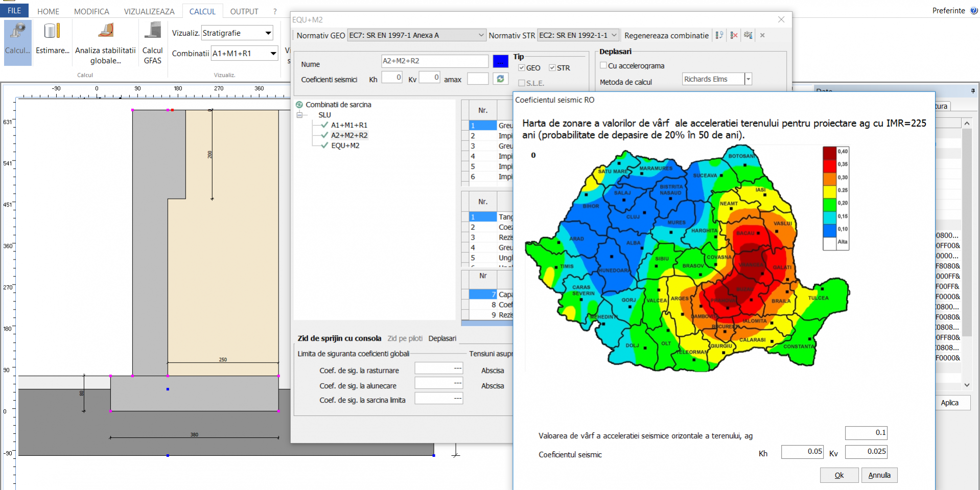The width and height of the screenshot is (980, 490).
Task: Edit the Kh coefficient value 0.05
Action: click(802, 452)
